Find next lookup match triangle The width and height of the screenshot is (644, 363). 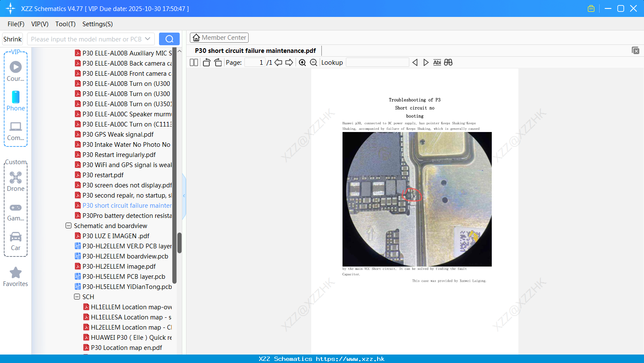click(426, 63)
